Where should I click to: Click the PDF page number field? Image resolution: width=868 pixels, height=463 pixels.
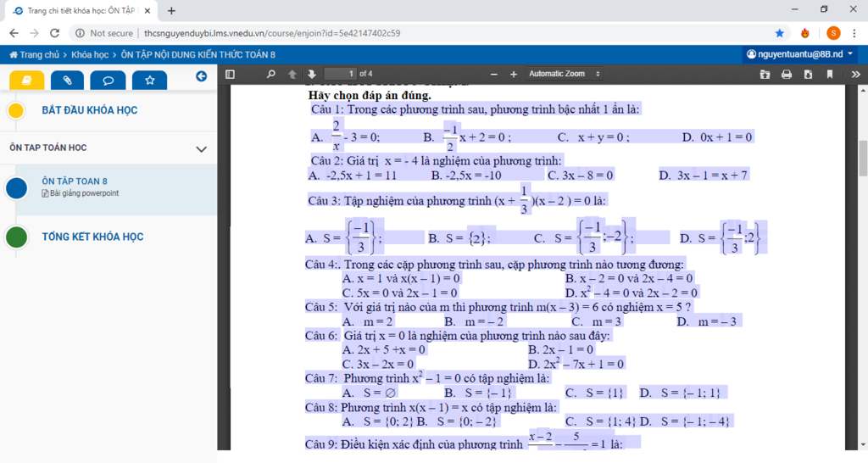[x=341, y=74]
